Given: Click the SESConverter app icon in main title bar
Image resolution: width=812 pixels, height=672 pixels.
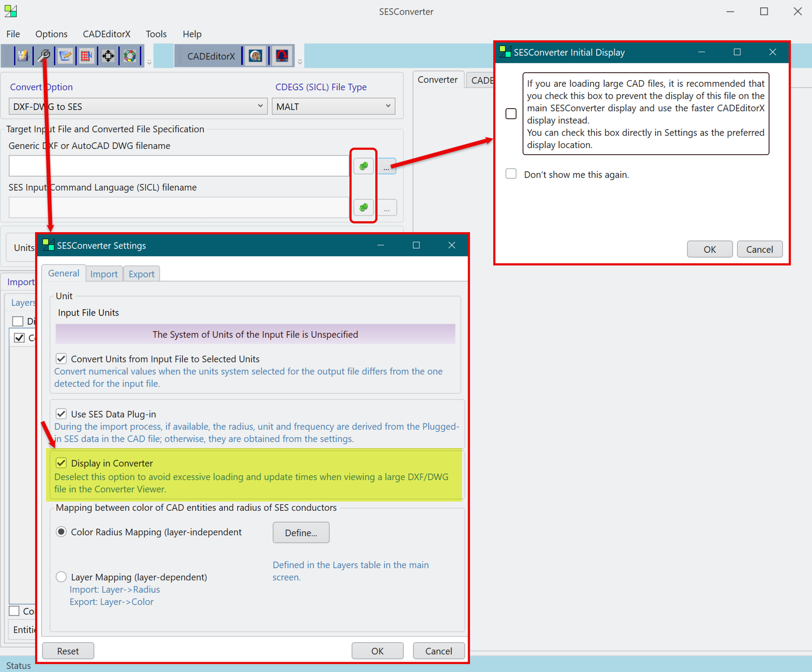Looking at the screenshot, I should 10,11.
